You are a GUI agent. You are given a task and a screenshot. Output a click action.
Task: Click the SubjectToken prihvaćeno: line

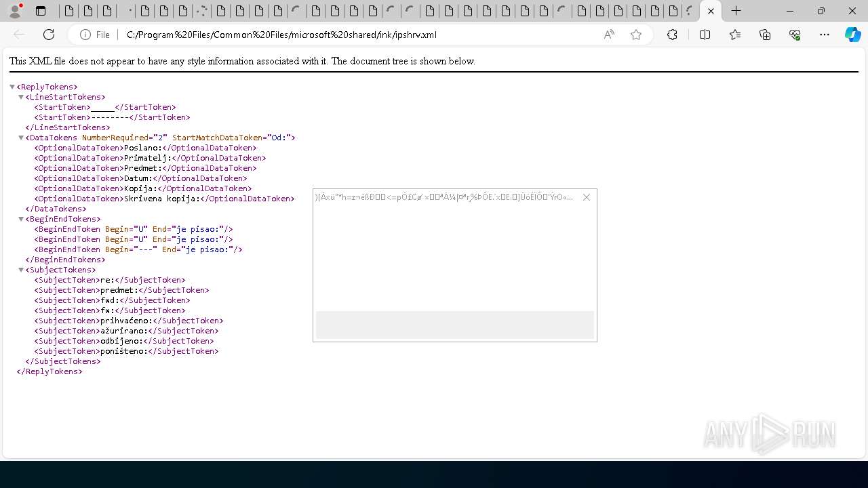(x=129, y=321)
